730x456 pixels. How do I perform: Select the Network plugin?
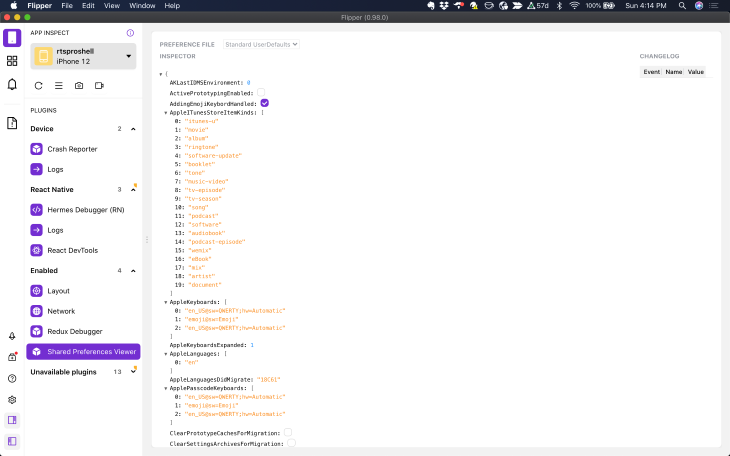pos(61,311)
